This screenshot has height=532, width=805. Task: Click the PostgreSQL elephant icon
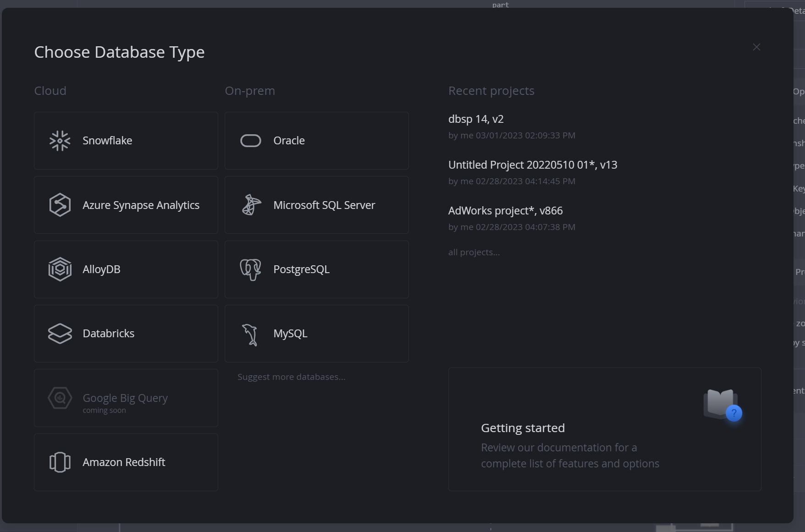pos(250,269)
